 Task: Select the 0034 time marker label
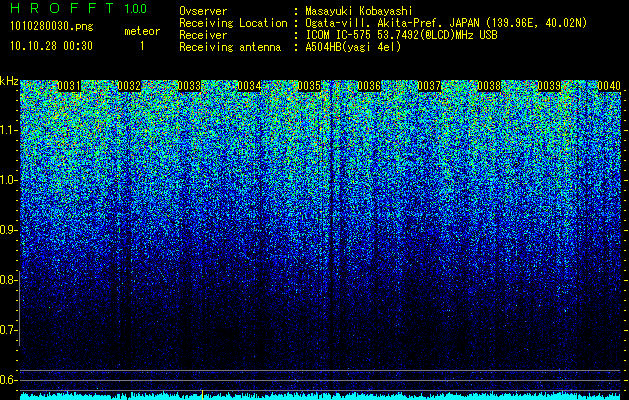coord(249,86)
